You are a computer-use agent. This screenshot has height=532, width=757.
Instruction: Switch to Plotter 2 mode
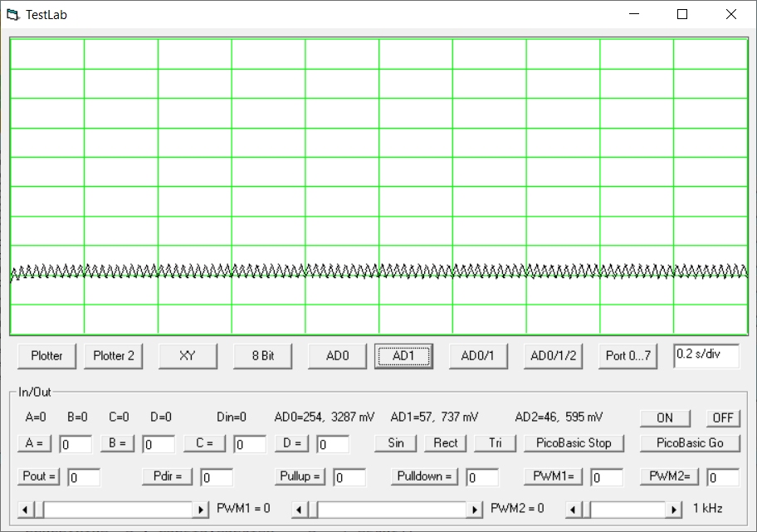[114, 355]
